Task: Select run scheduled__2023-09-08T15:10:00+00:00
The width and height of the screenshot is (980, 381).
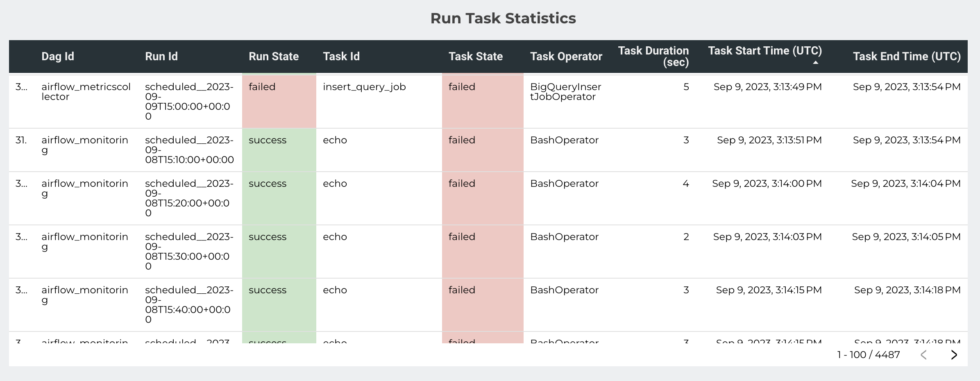Action: pos(189,150)
